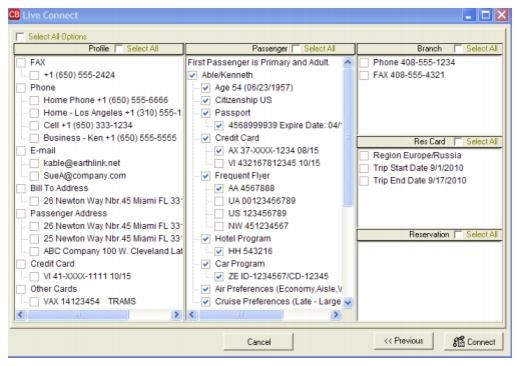This screenshot has height=366, width=519.
Task: Click the Connect button with network icon
Action: tap(474, 341)
